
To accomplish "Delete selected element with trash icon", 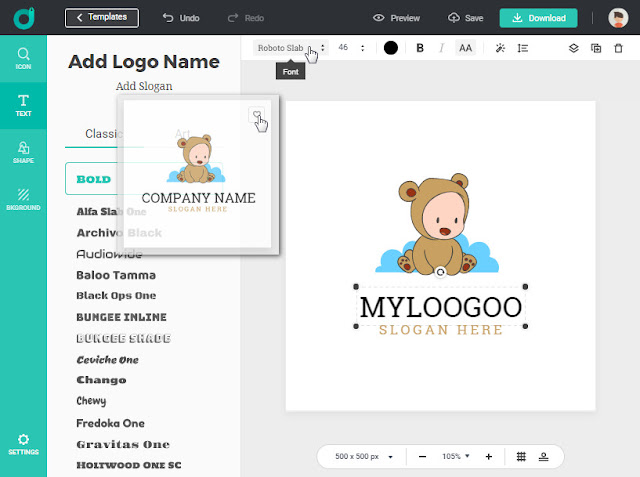I will pyautogui.click(x=618, y=48).
